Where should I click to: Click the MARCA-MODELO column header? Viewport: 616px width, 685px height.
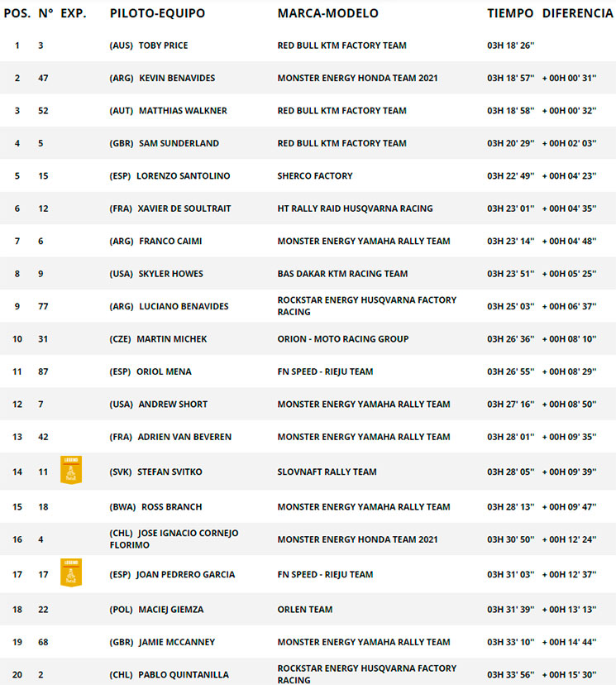tap(328, 13)
